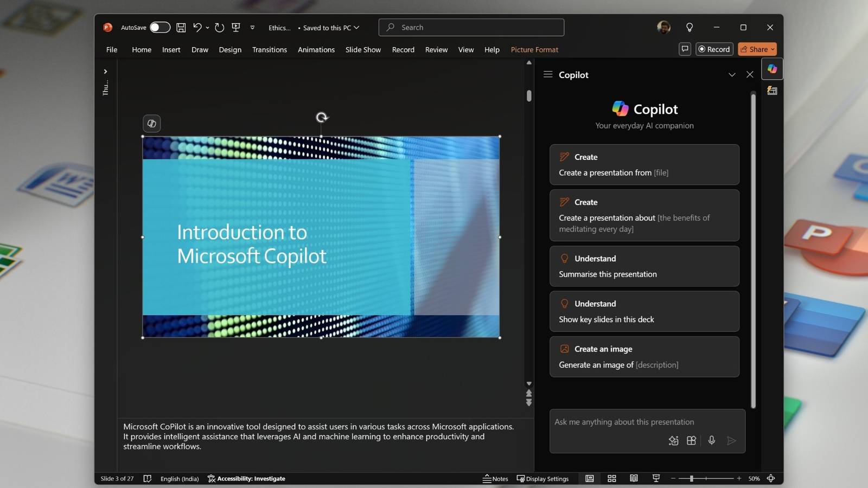Open the prompt gallery grid icon
868x488 pixels.
691,441
